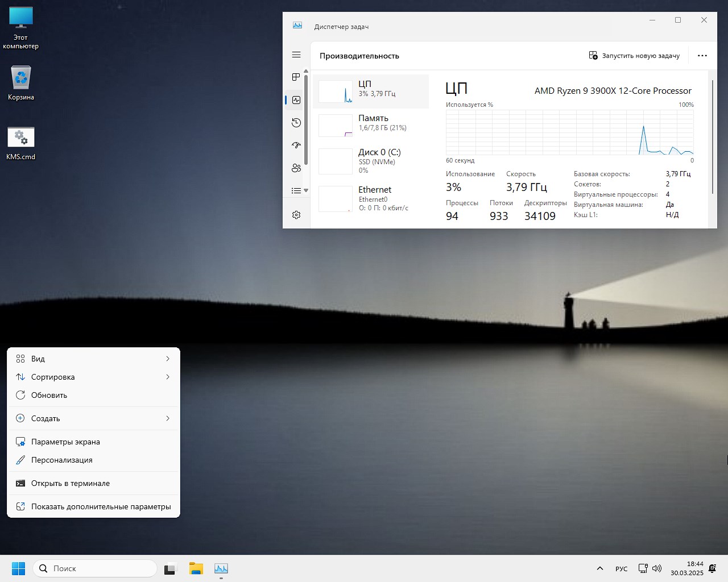This screenshot has width=728, height=582.
Task: Open Task Manager hamburger navigation menu
Action: pos(296,55)
